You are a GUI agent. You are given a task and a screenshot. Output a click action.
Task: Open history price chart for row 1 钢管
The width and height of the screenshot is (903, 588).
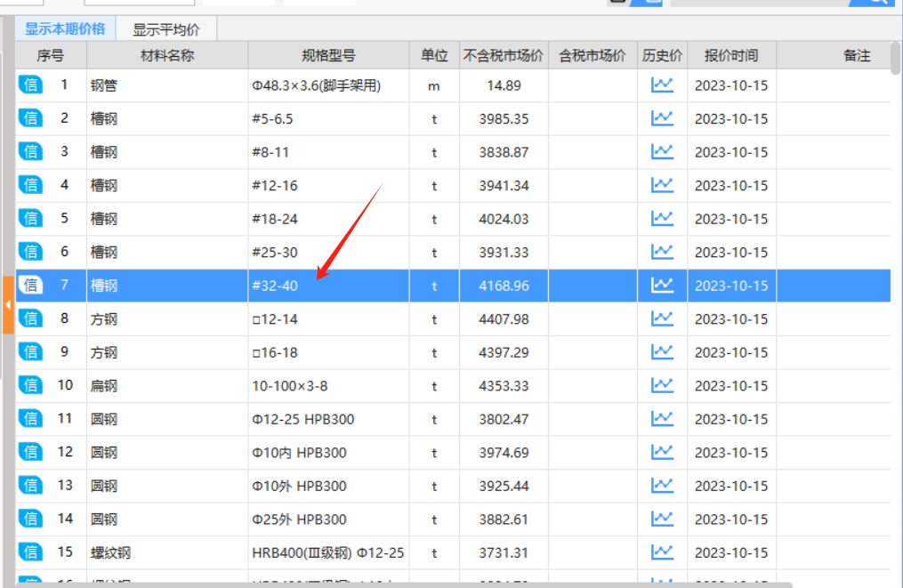click(662, 85)
